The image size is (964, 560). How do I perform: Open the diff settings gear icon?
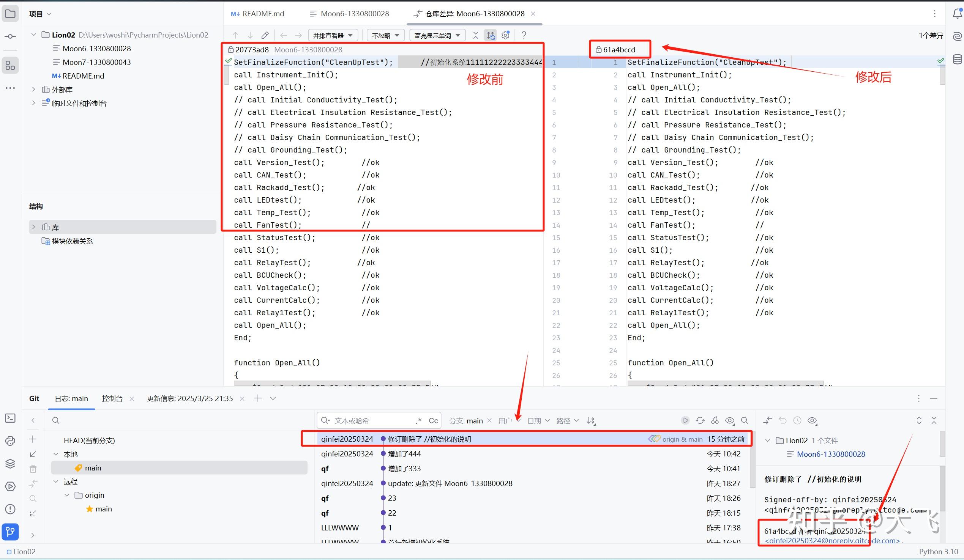click(x=505, y=35)
